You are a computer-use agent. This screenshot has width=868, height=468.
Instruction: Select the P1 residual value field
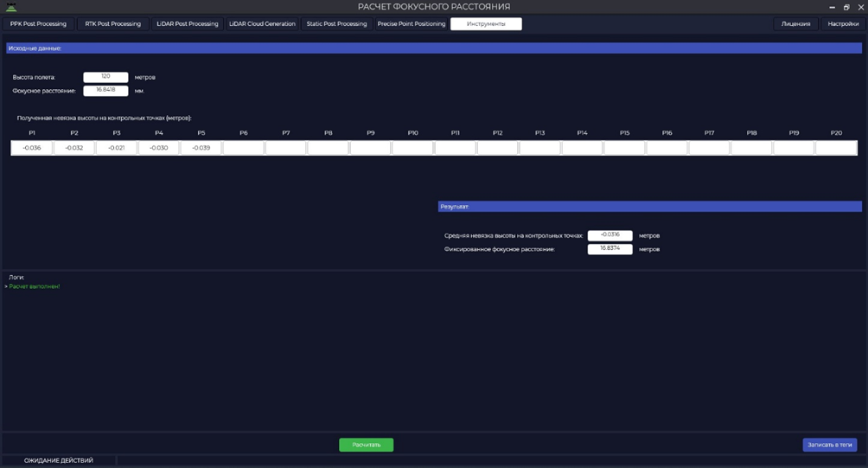coord(32,148)
